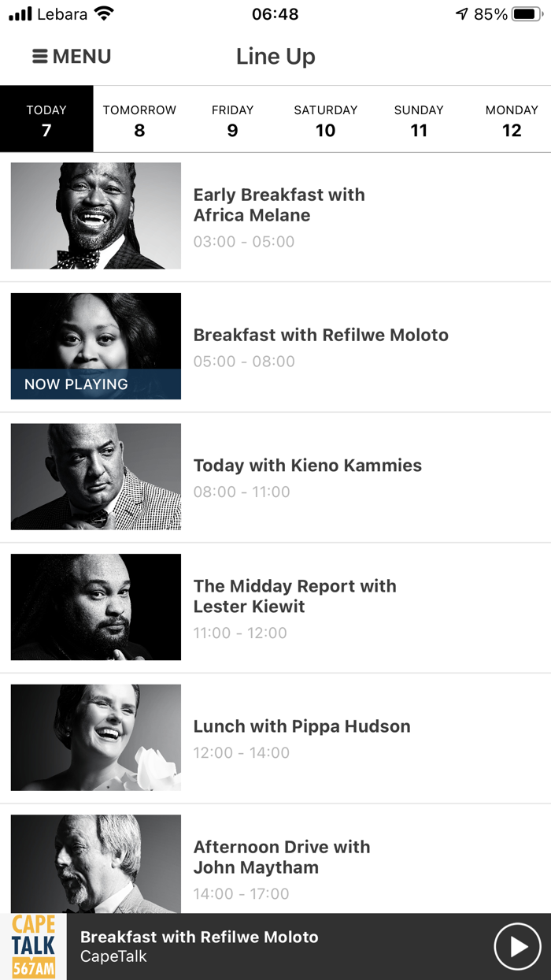The image size is (551, 980).
Task: Open Pippa Hudson host photo
Action: tap(96, 737)
